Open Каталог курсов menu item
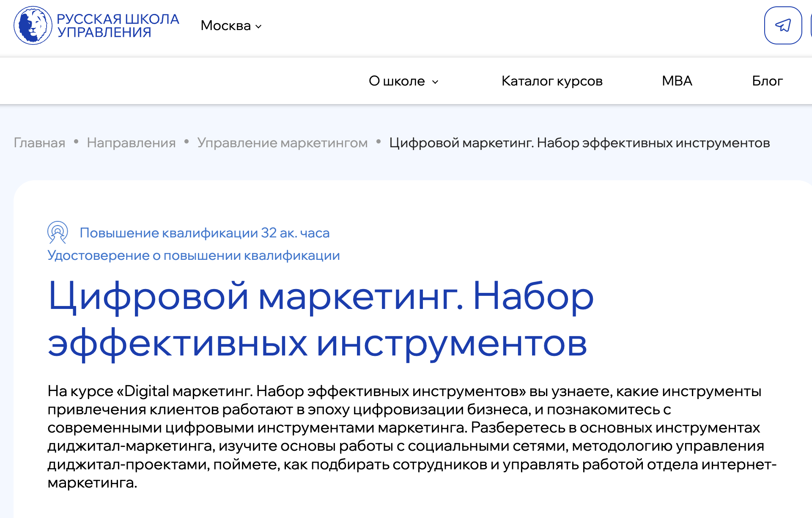This screenshot has width=812, height=518. pos(552,81)
